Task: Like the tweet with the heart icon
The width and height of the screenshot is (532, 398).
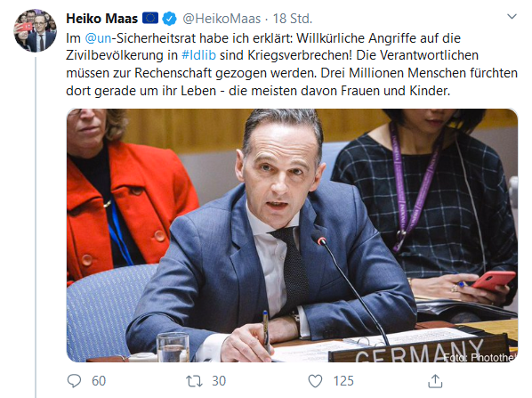Action: [x=315, y=381]
